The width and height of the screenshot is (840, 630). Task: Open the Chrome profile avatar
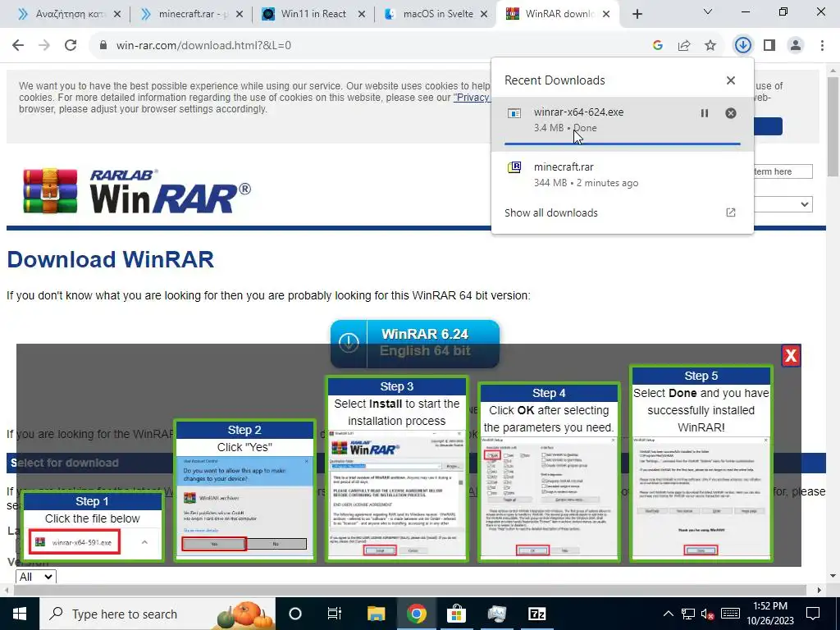(796, 46)
